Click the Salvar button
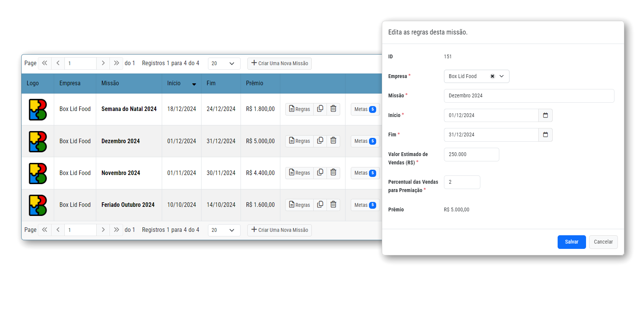Image resolution: width=644 pixels, height=322 pixels. pos(571,242)
